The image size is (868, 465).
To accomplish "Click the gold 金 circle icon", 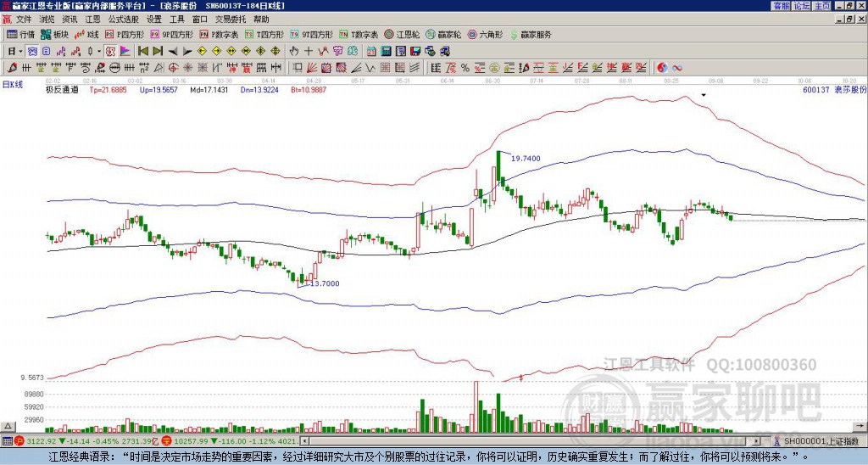I will click(494, 68).
